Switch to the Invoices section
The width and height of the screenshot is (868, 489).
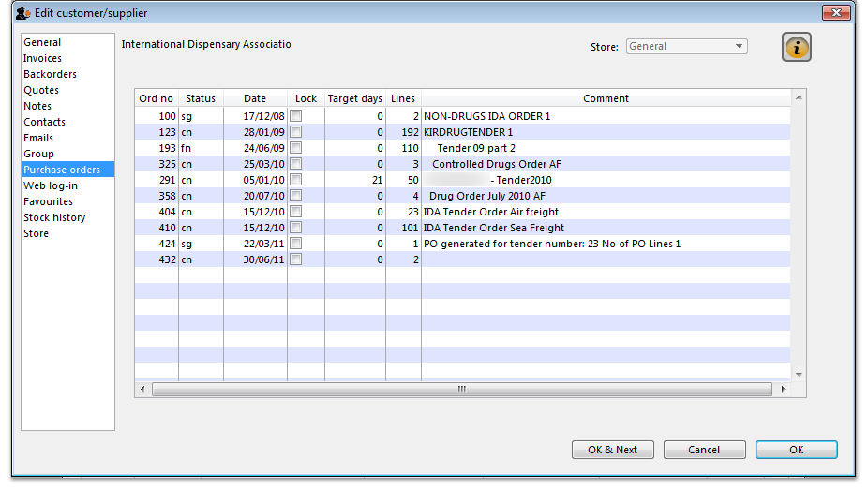43,58
